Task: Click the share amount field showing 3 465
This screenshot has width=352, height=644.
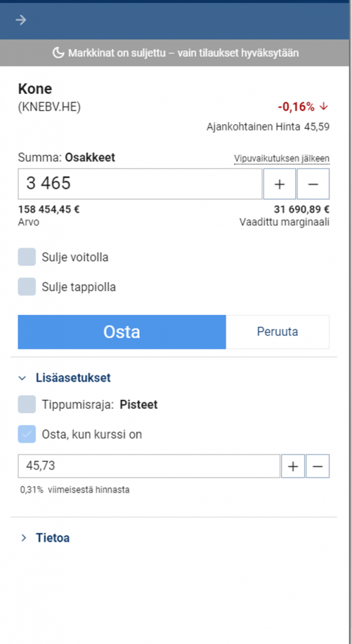Action: (140, 184)
